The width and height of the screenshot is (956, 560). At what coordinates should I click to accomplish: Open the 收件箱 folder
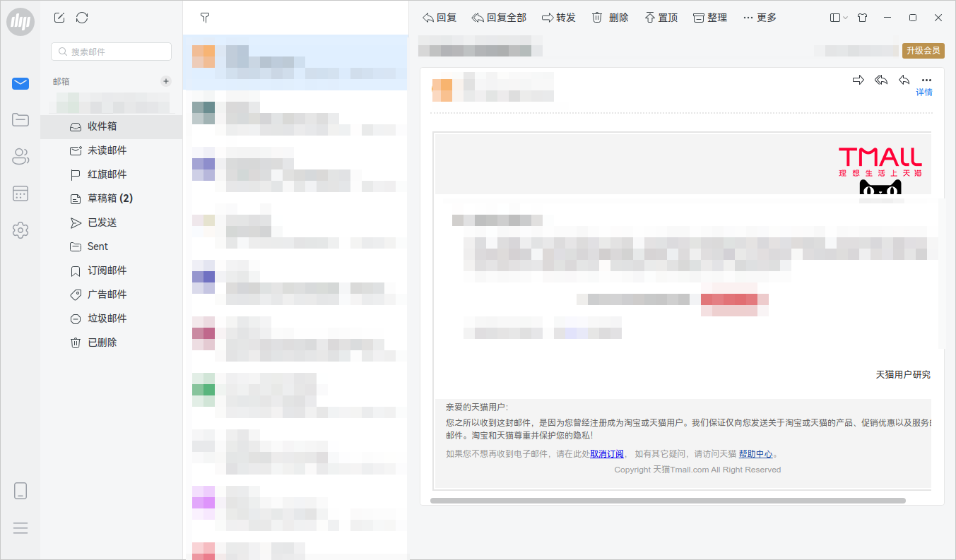click(x=111, y=126)
